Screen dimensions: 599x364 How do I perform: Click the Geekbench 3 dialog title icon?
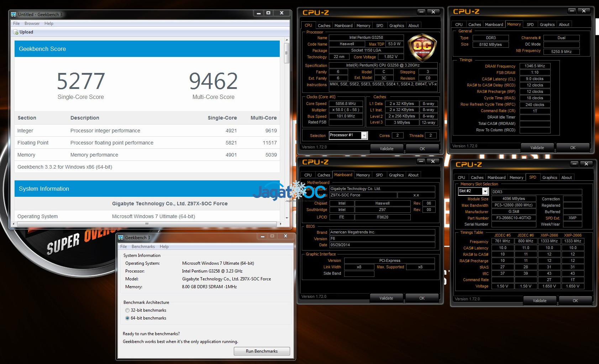(121, 237)
